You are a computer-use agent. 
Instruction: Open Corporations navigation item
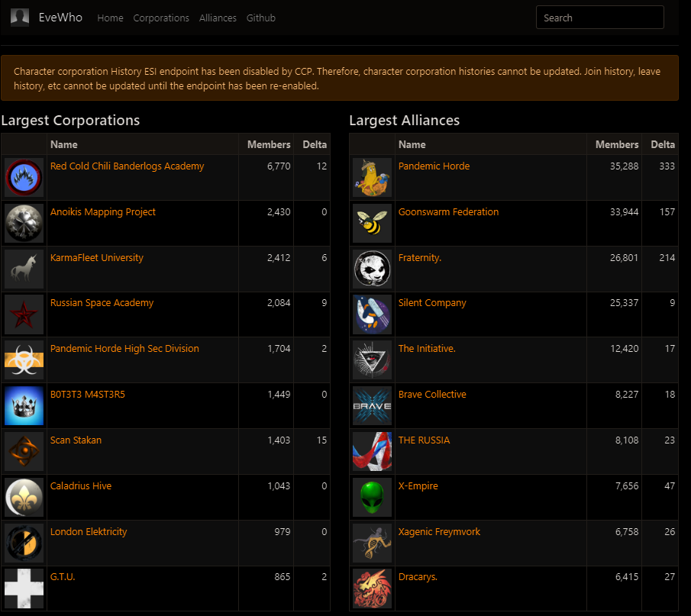[161, 18]
